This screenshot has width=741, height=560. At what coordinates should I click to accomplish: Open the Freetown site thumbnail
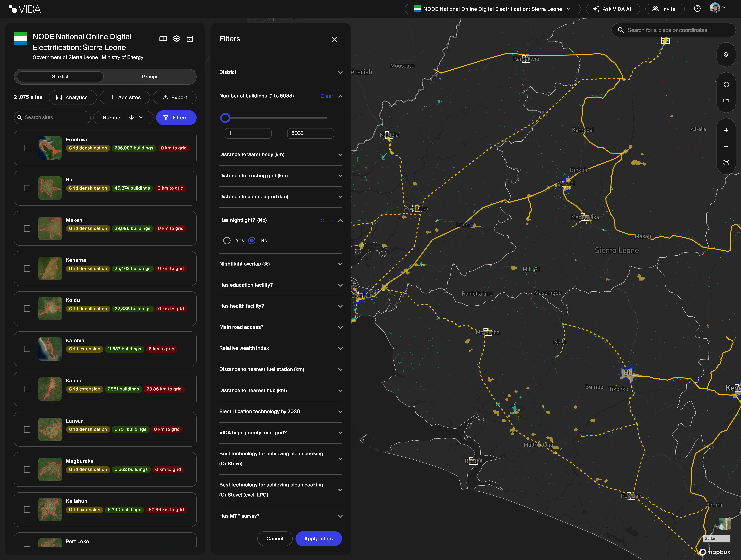tap(50, 148)
